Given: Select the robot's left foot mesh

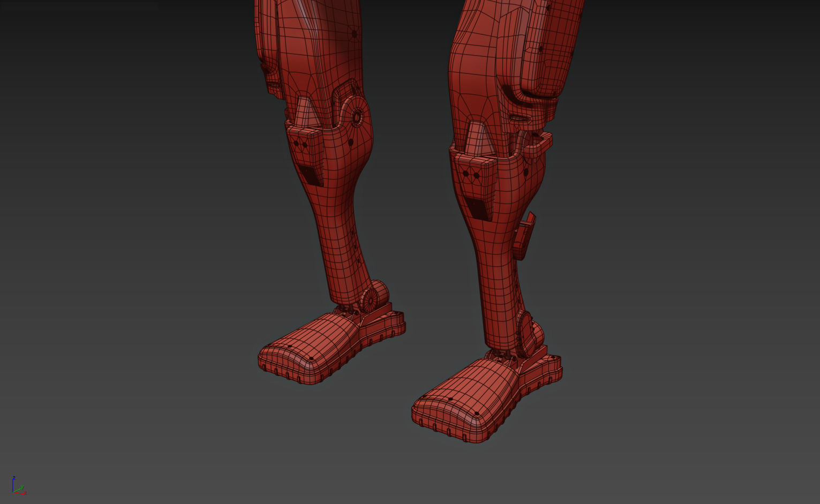Looking at the screenshot, I should click(332, 343).
